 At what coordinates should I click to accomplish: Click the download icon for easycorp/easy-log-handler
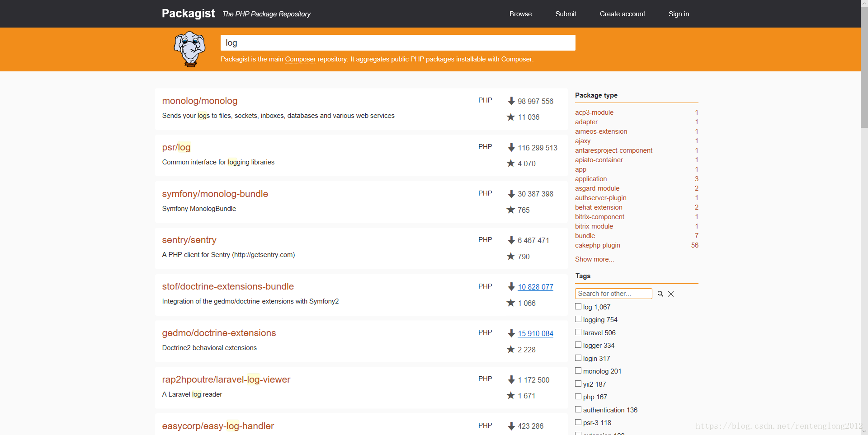coord(511,426)
